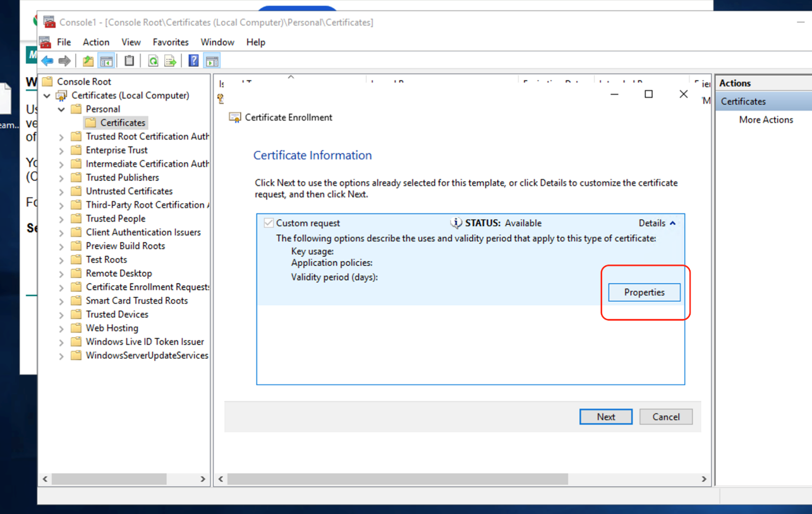The height and width of the screenshot is (514, 812).
Task: Open the Favorites menu
Action: (171, 42)
